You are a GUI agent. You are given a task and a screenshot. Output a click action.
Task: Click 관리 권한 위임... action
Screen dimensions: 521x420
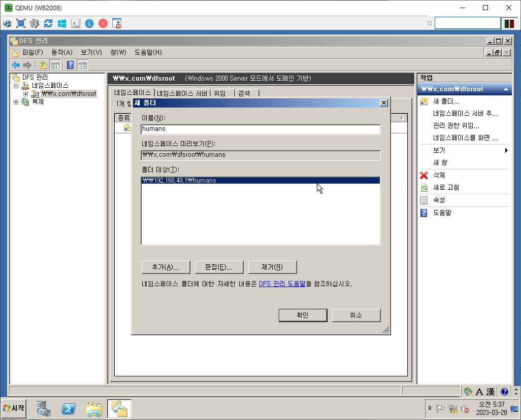click(x=456, y=125)
